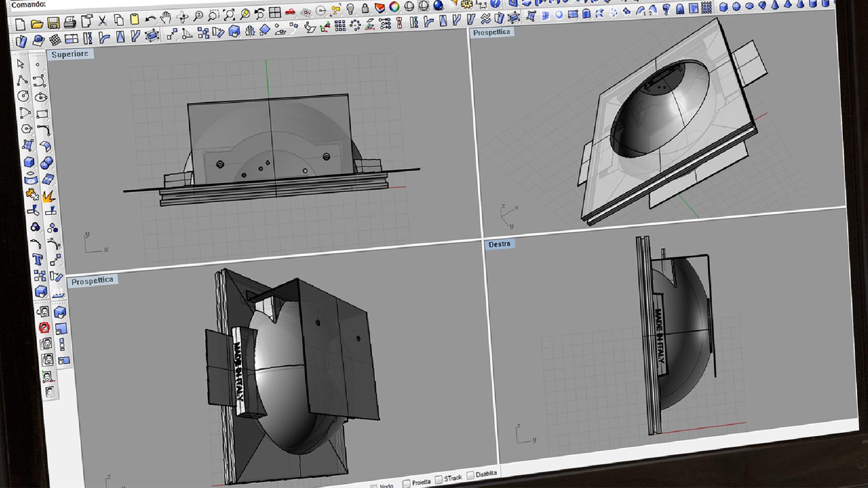The width and height of the screenshot is (868, 488).
Task: Click the sphere primitive icon in solids toolbar
Action: [736, 6]
